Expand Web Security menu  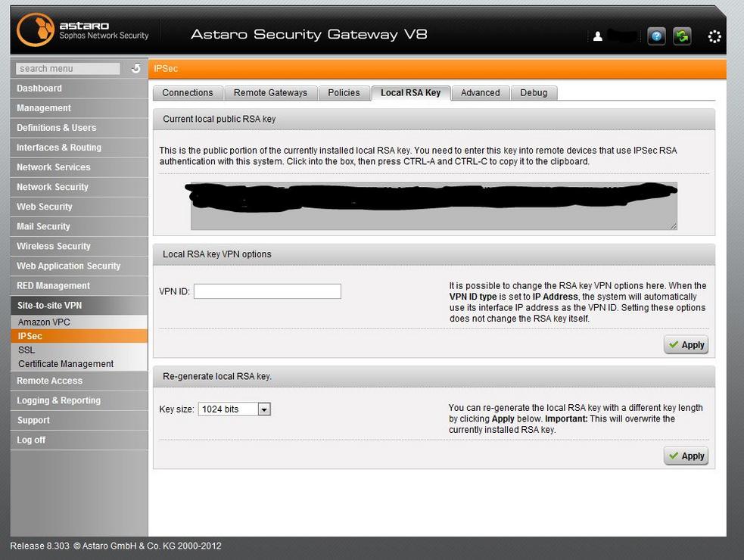point(79,207)
